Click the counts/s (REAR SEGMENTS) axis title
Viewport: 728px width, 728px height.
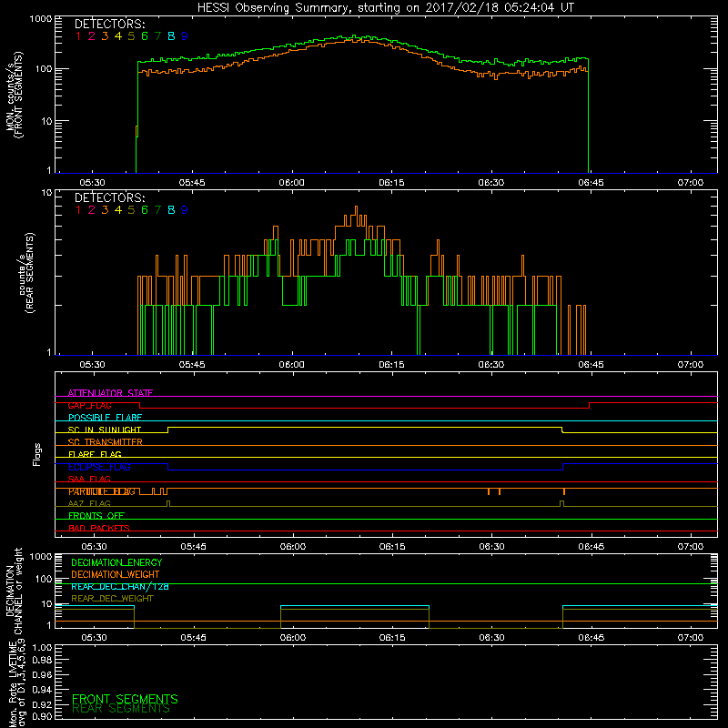pyautogui.click(x=26, y=273)
